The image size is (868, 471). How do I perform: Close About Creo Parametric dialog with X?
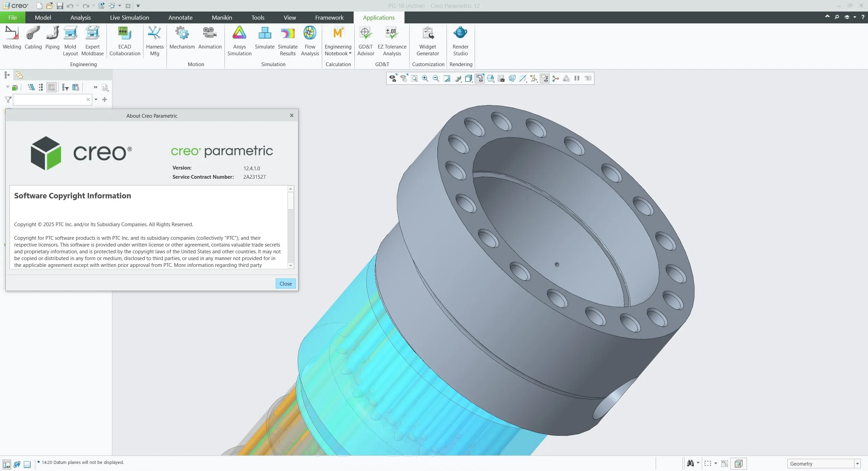(x=292, y=115)
